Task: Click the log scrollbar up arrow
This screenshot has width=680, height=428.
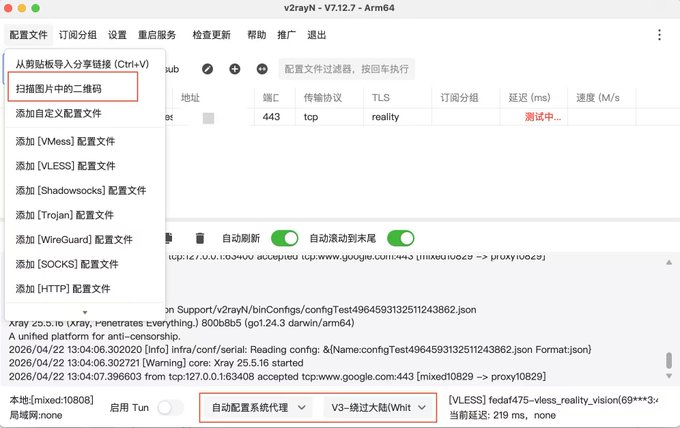Action: pos(669,262)
